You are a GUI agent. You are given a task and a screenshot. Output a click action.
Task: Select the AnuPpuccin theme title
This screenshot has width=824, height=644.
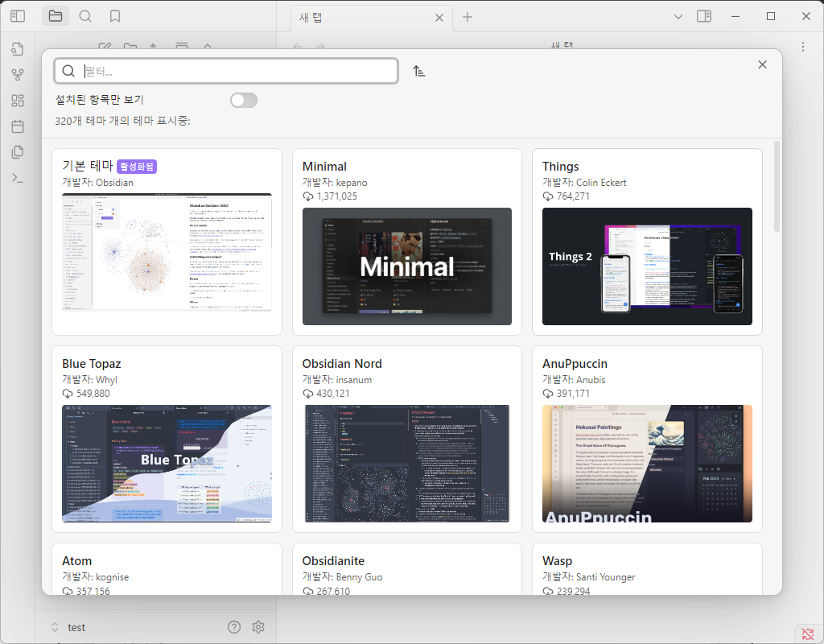click(x=575, y=364)
